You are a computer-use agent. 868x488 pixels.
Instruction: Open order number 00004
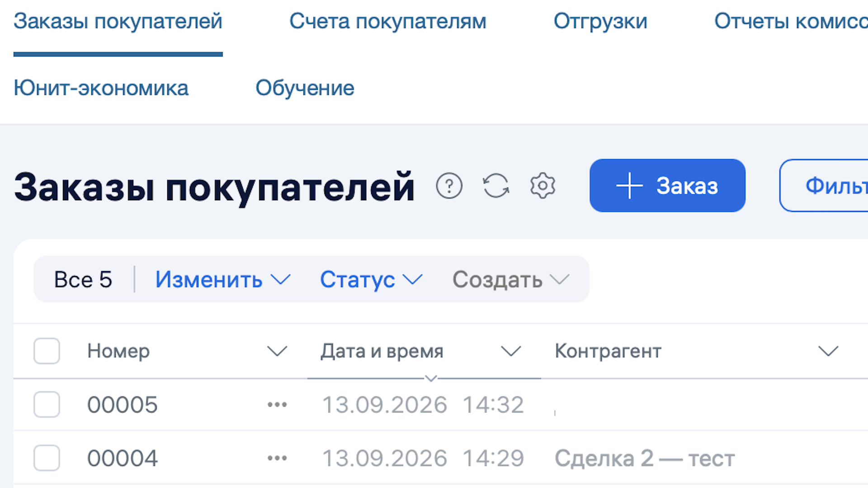point(123,458)
